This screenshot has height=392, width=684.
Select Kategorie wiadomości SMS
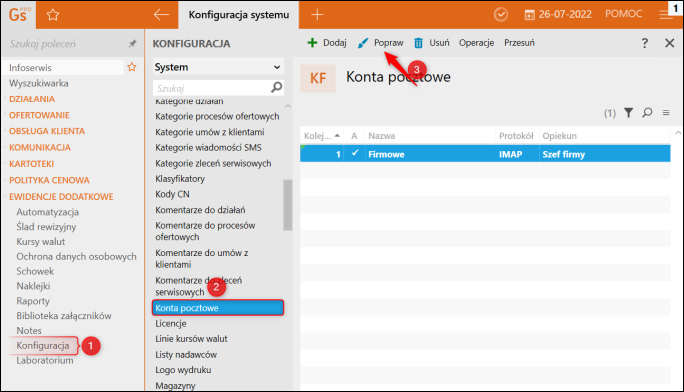coord(209,148)
